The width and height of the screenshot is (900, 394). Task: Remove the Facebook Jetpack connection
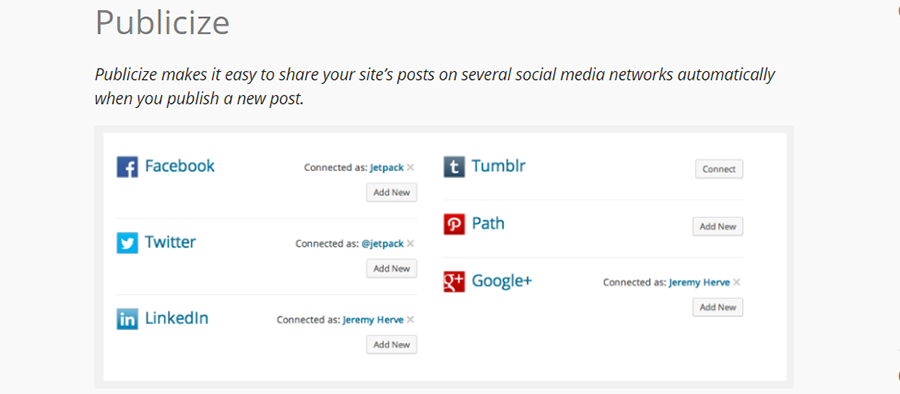410,168
